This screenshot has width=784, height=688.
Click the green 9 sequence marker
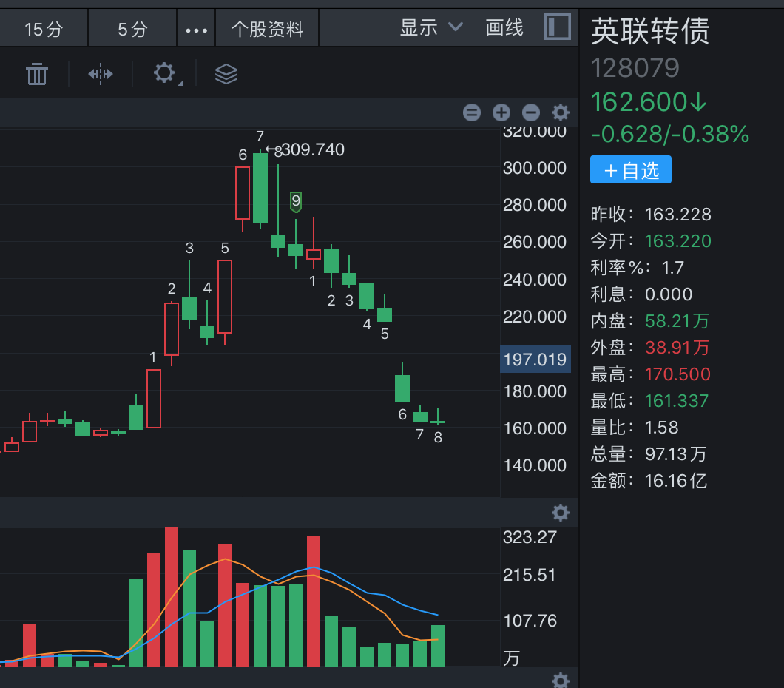click(296, 200)
